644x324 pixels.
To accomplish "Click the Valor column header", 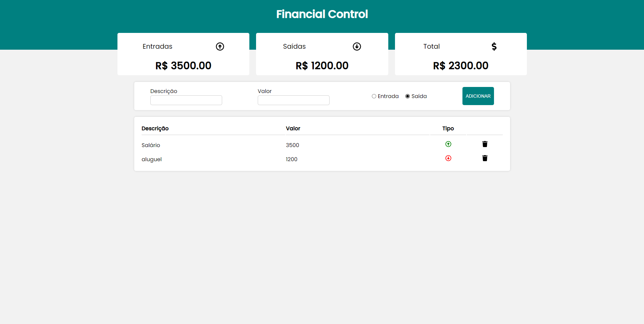I will (x=293, y=128).
